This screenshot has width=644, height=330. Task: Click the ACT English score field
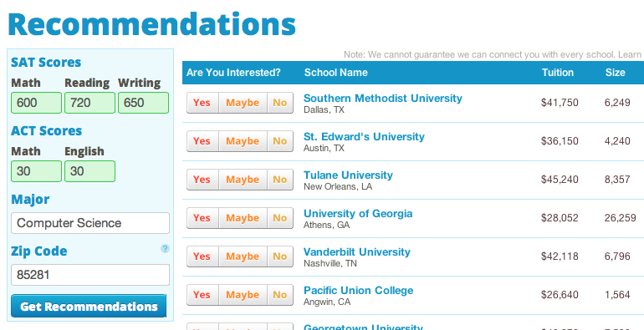pos(90,171)
